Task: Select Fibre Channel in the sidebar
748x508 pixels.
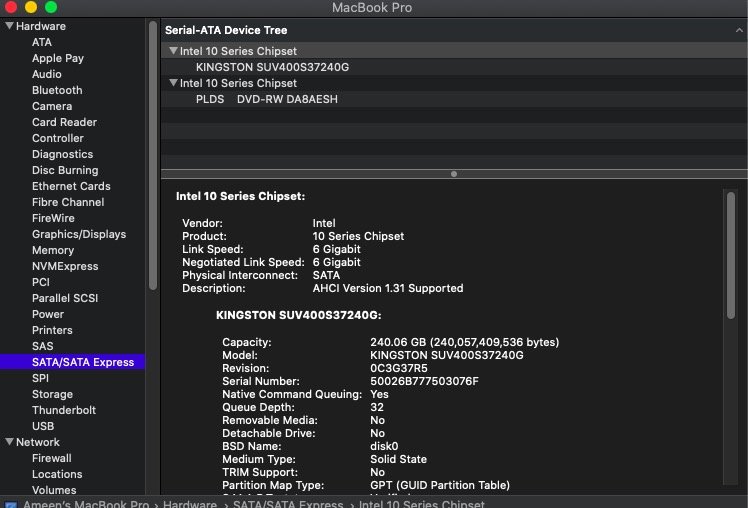Action: (68, 202)
